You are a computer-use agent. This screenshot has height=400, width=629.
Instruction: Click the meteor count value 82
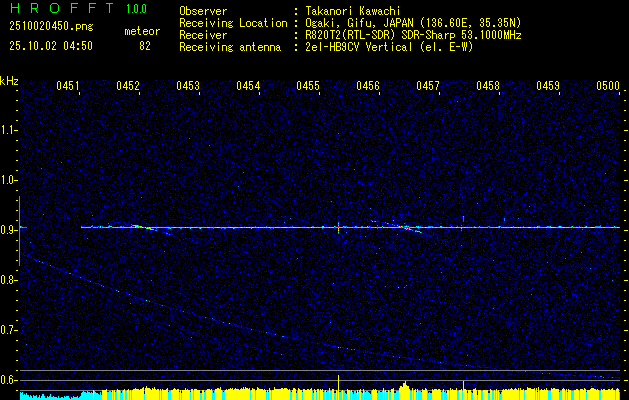145,46
